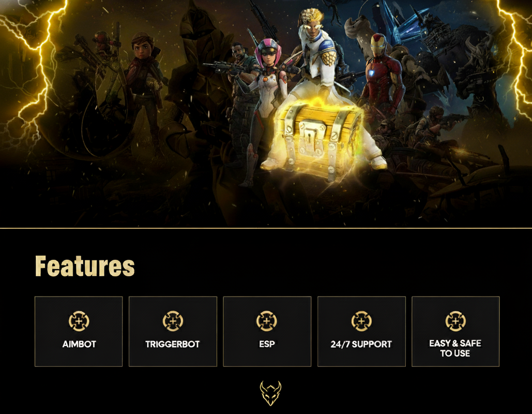Viewport: 532px width, 414px height.
Task: Click the gold horned demon logo
Action: [x=270, y=393]
